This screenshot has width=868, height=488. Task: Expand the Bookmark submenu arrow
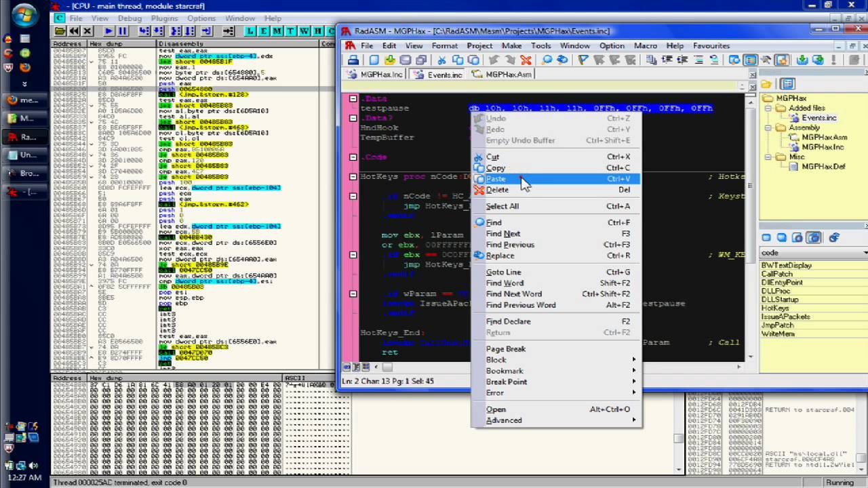(x=633, y=371)
